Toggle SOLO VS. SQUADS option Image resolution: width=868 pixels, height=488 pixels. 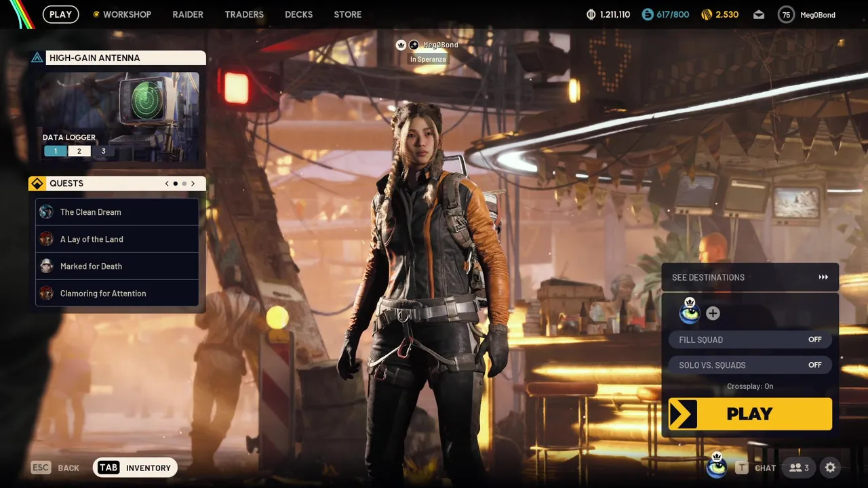[750, 365]
